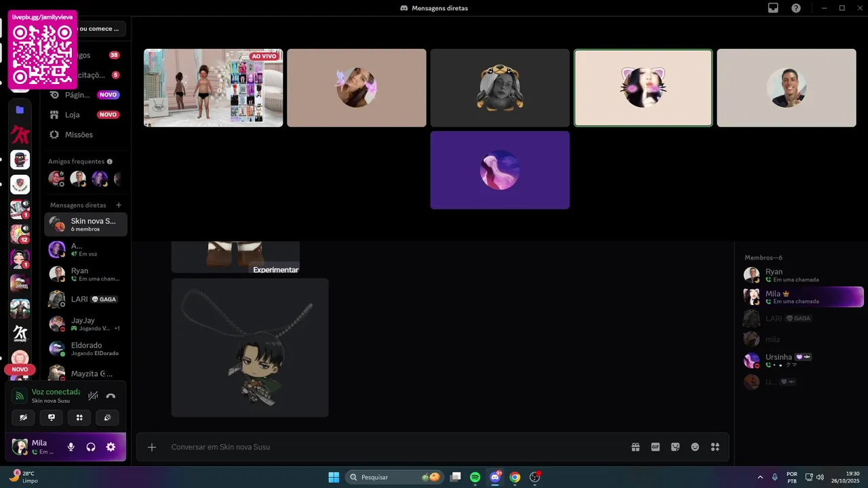Image resolution: width=868 pixels, height=488 pixels.
Task: Open soundboard button in voice panel
Action: pos(107,418)
